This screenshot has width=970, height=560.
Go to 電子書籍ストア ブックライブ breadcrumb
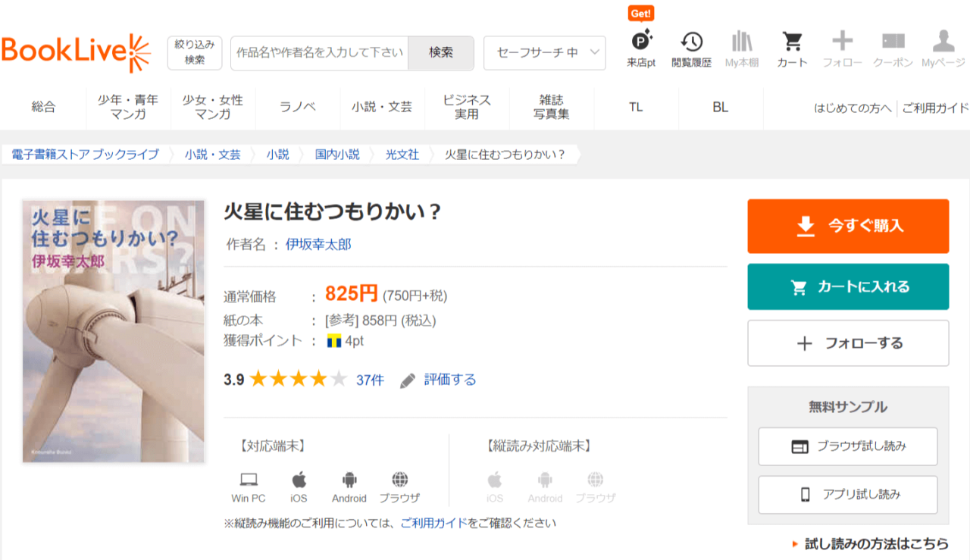click(x=86, y=155)
